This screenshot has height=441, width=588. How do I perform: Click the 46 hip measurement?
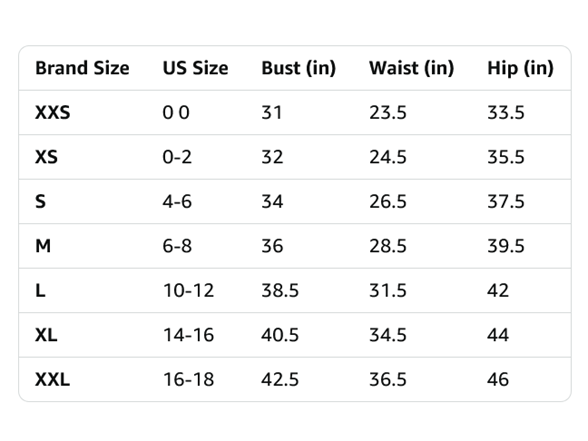point(498,380)
